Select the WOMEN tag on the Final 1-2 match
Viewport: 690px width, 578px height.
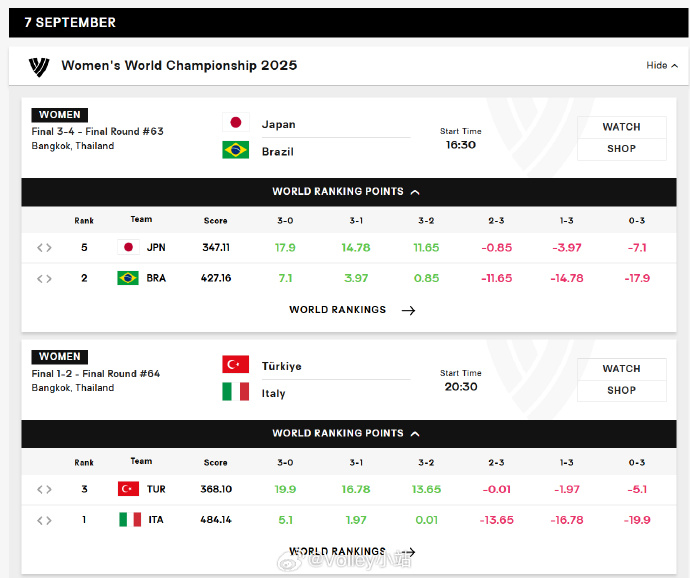tap(60, 357)
